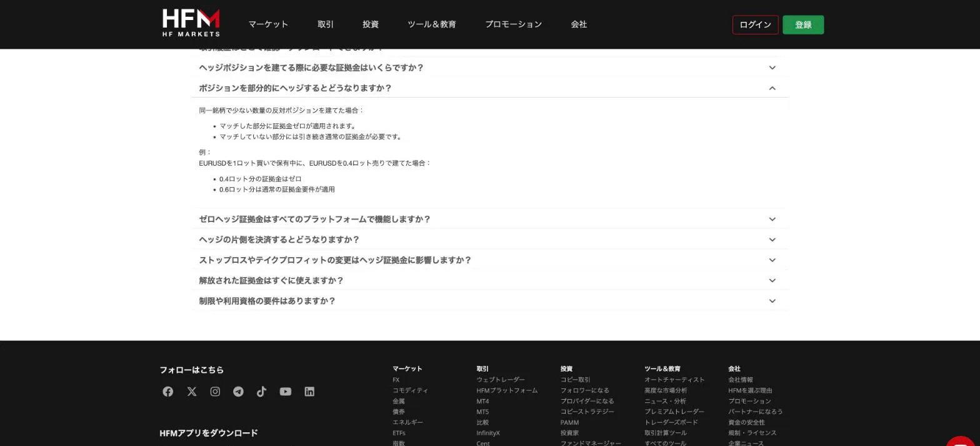Follow HFMを選ぶ理由 footer link
The width and height of the screenshot is (980, 446).
[750, 390]
